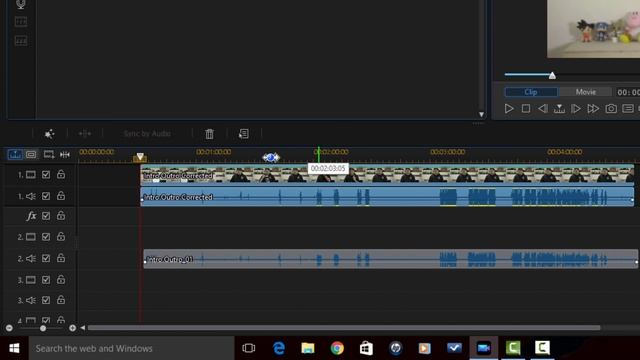640x360 pixels.
Task: Lock audio track 1
Action: point(61,196)
